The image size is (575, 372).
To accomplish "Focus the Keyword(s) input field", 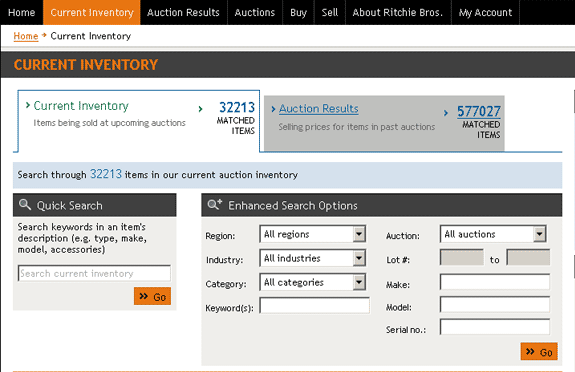I will 315,306.
